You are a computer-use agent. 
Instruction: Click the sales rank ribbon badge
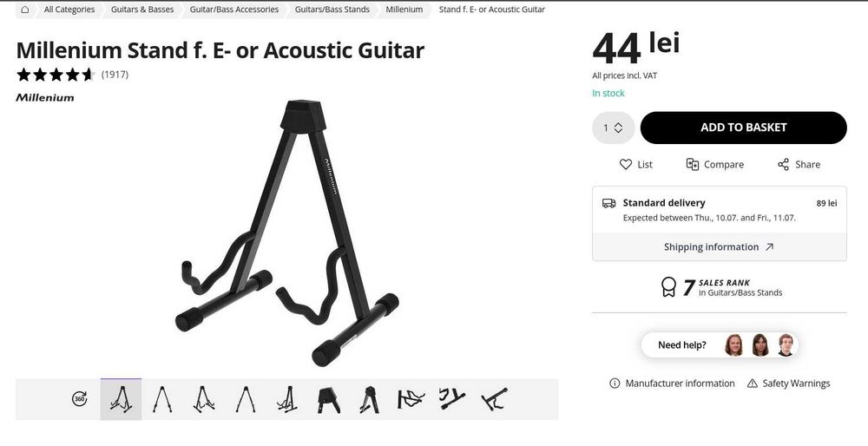[x=668, y=287]
